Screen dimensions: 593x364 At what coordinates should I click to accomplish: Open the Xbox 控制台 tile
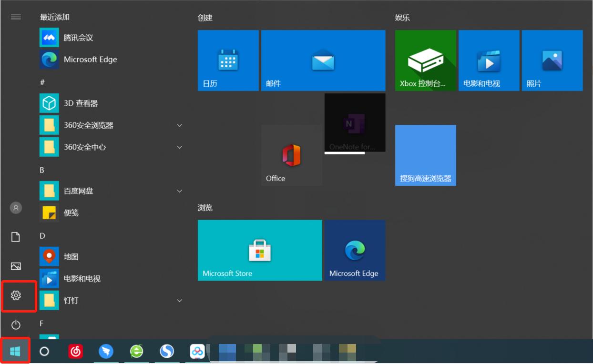tap(426, 61)
